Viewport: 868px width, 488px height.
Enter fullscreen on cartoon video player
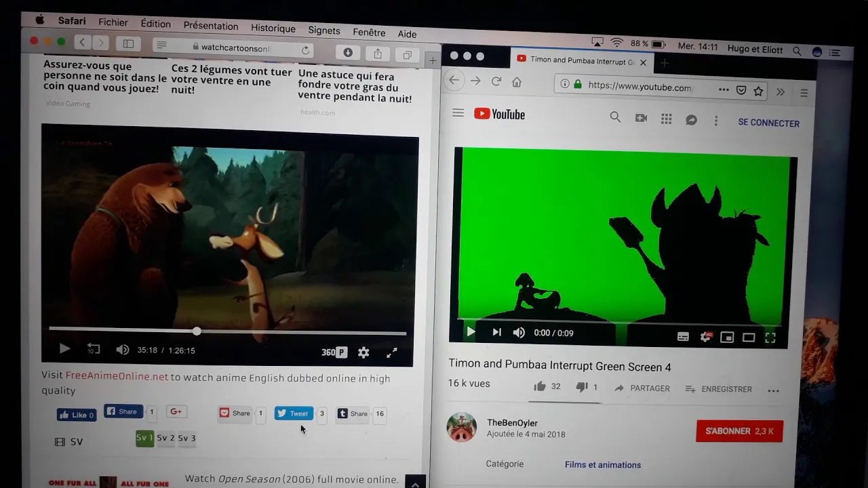tap(392, 352)
